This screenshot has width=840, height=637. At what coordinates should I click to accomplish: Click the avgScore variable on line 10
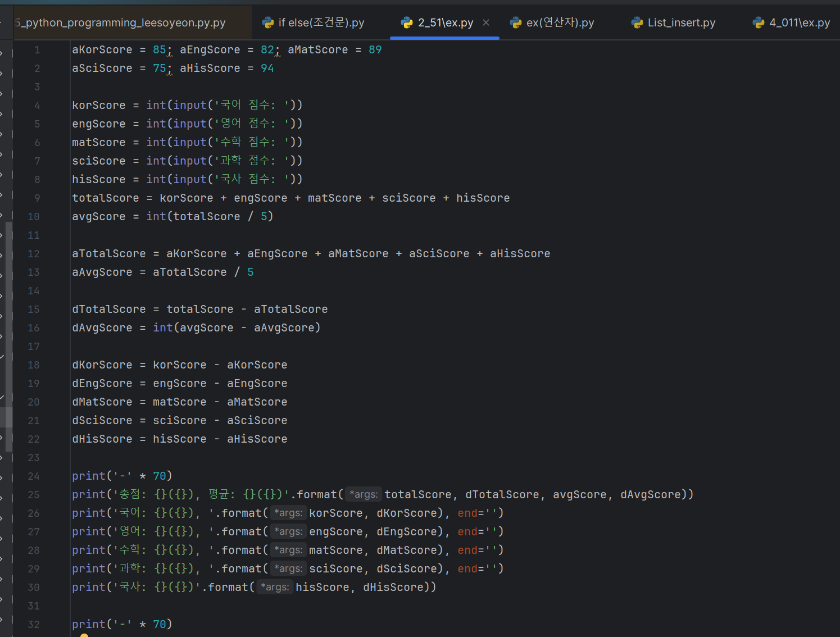(99, 216)
